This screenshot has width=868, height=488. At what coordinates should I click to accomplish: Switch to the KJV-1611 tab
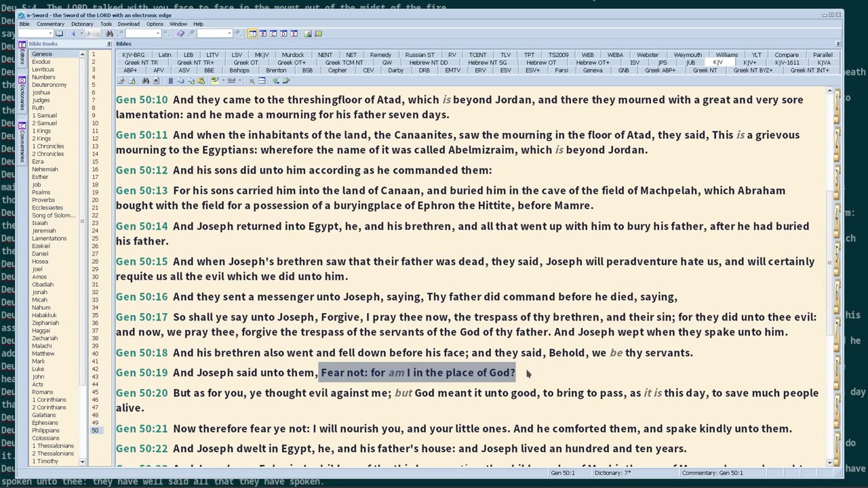click(787, 62)
